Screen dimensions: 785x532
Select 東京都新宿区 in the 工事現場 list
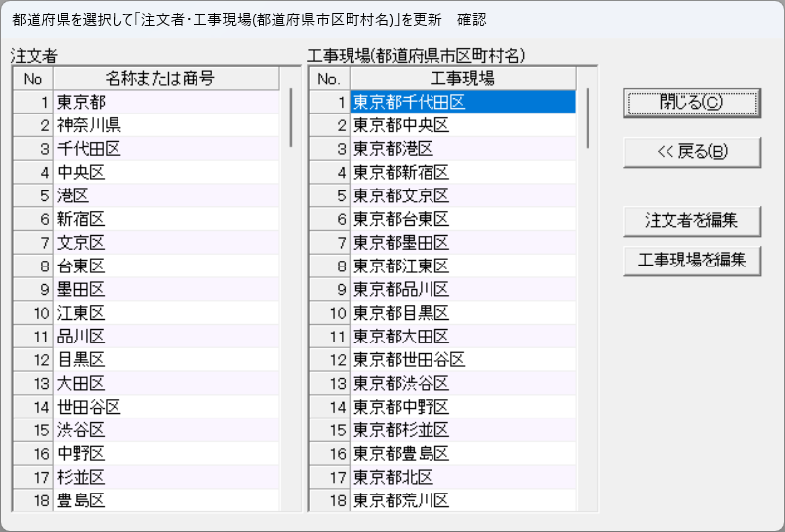(x=462, y=173)
